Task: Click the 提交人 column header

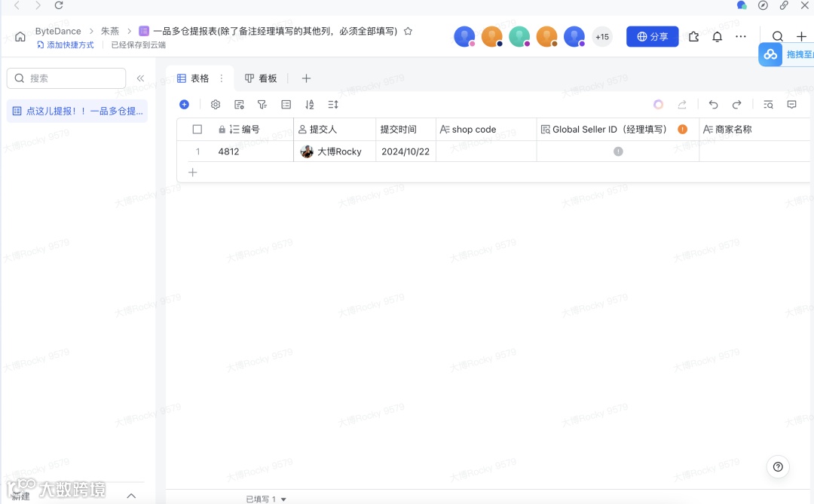Action: (x=335, y=130)
